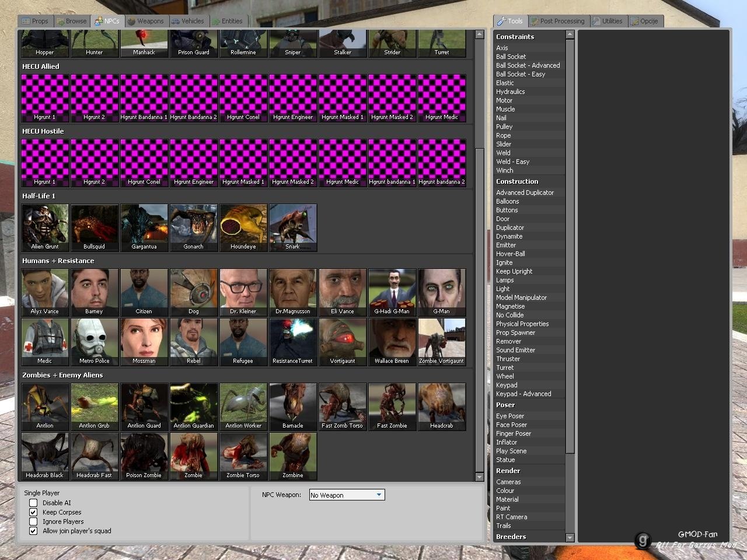Spawn the Zombine NPC
This screenshot has height=560, width=747.
coord(293,456)
